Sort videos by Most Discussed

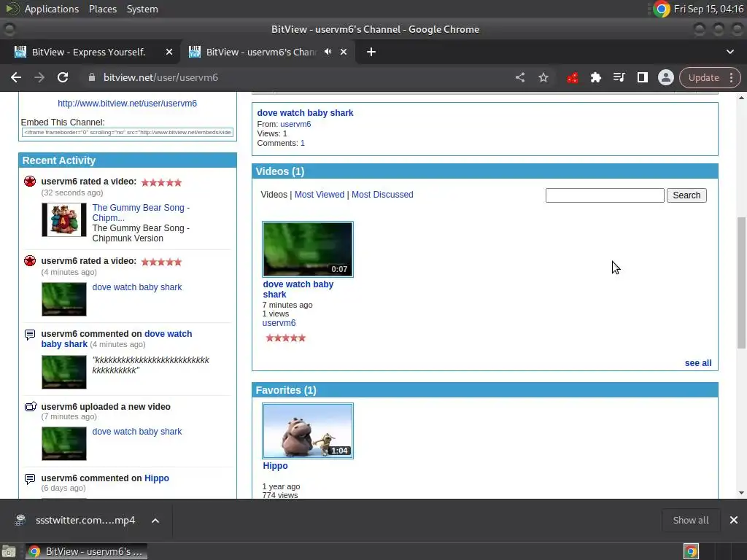pyautogui.click(x=382, y=194)
